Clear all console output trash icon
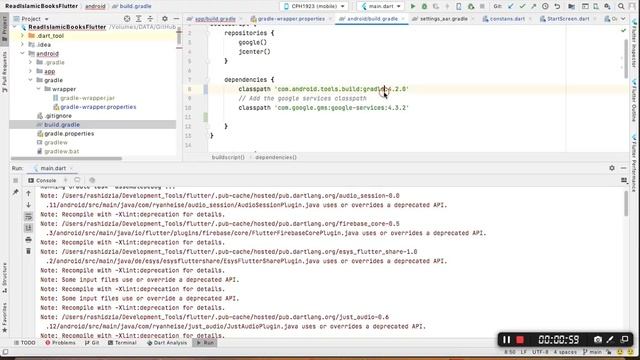The image size is (640, 360). [28, 251]
